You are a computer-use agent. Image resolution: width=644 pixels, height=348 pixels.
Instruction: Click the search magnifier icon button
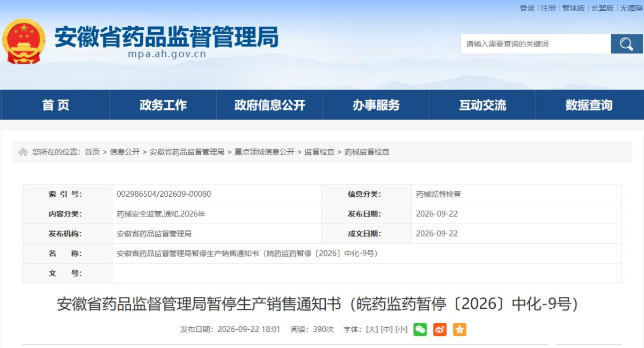tap(626, 44)
